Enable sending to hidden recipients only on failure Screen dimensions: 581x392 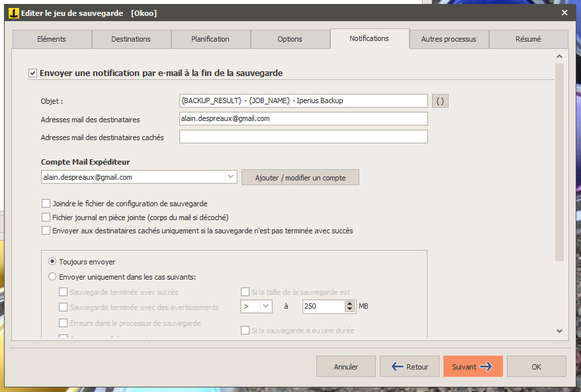click(x=46, y=230)
